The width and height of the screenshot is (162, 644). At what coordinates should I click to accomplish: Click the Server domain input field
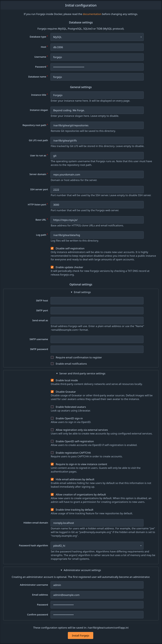pyautogui.click(x=97, y=174)
